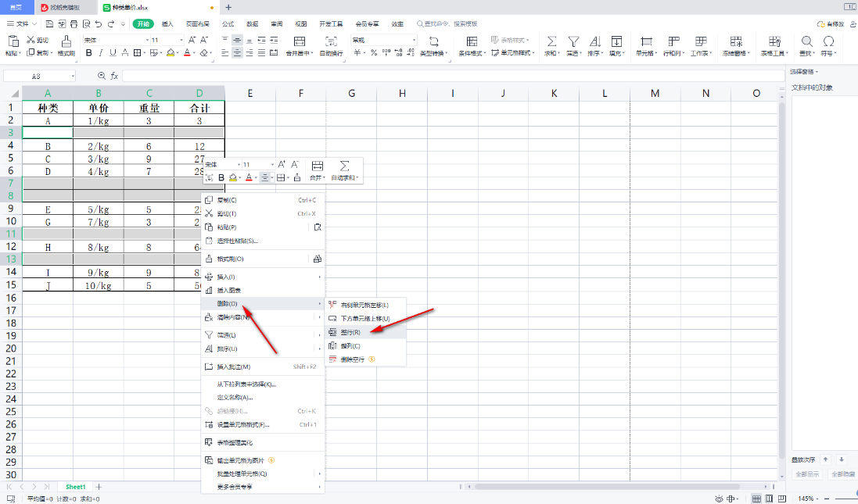Click the paste-as-text icon beside 粘贴(P)
Viewport: 858px width, 504px height.
point(318,227)
